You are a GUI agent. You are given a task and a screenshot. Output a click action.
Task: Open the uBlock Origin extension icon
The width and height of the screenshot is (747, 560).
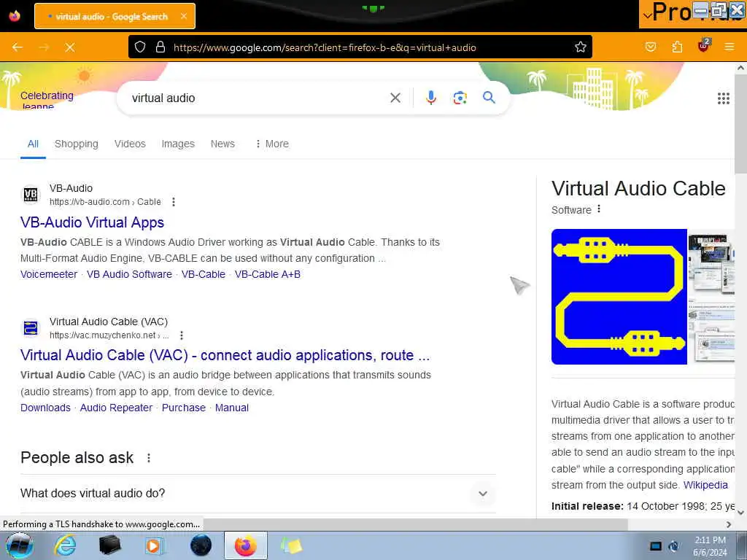point(704,46)
